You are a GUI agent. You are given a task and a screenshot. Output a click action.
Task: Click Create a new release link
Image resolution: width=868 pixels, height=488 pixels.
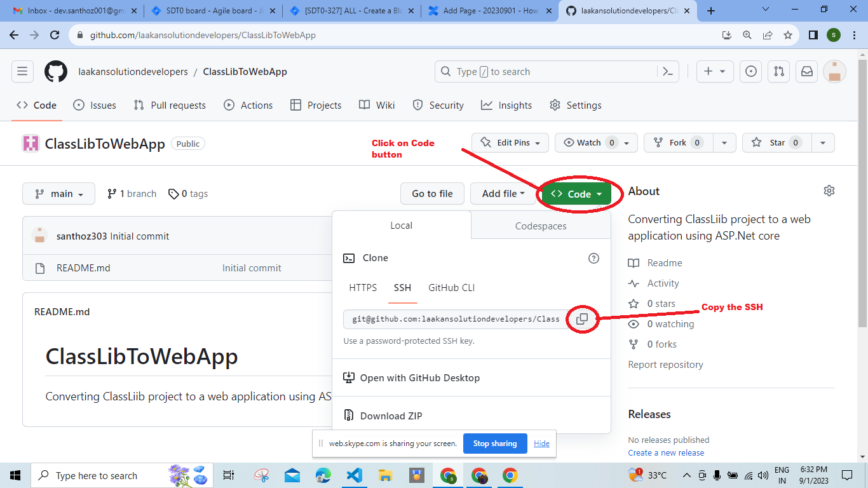tap(666, 452)
